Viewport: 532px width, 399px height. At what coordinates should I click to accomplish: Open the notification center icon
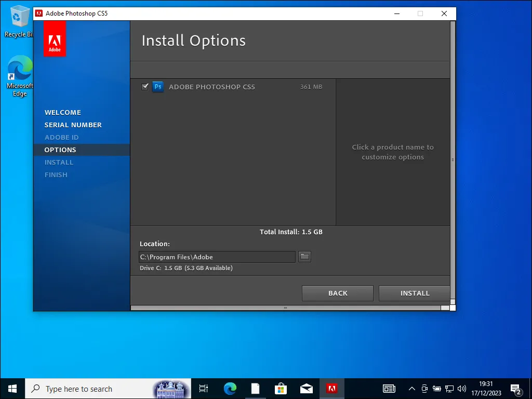[516, 389]
